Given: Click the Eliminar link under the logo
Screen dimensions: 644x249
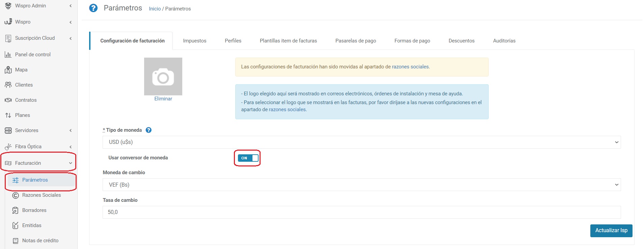Looking at the screenshot, I should tap(163, 99).
